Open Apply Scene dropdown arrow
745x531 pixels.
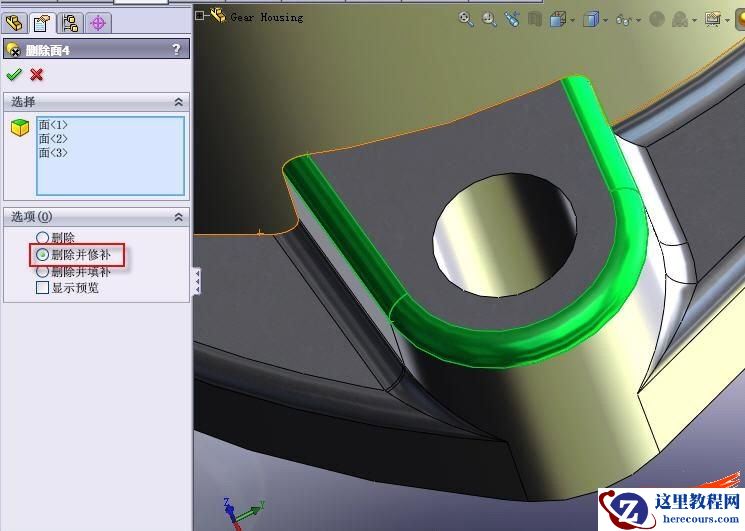click(694, 20)
